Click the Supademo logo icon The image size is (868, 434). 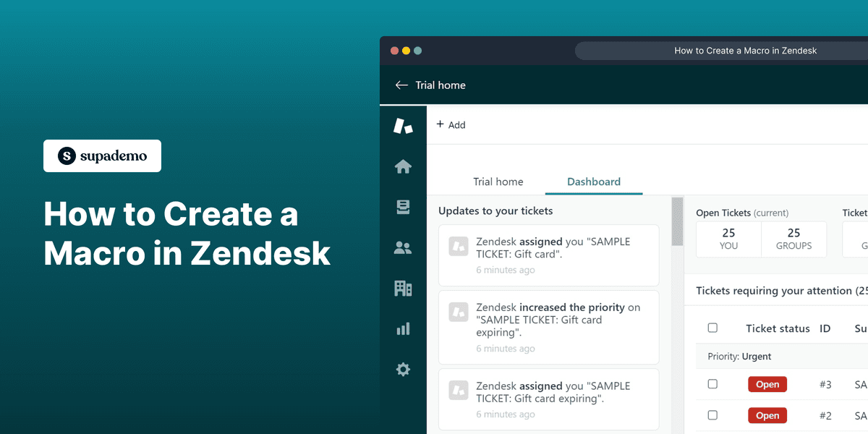pyautogui.click(x=66, y=156)
